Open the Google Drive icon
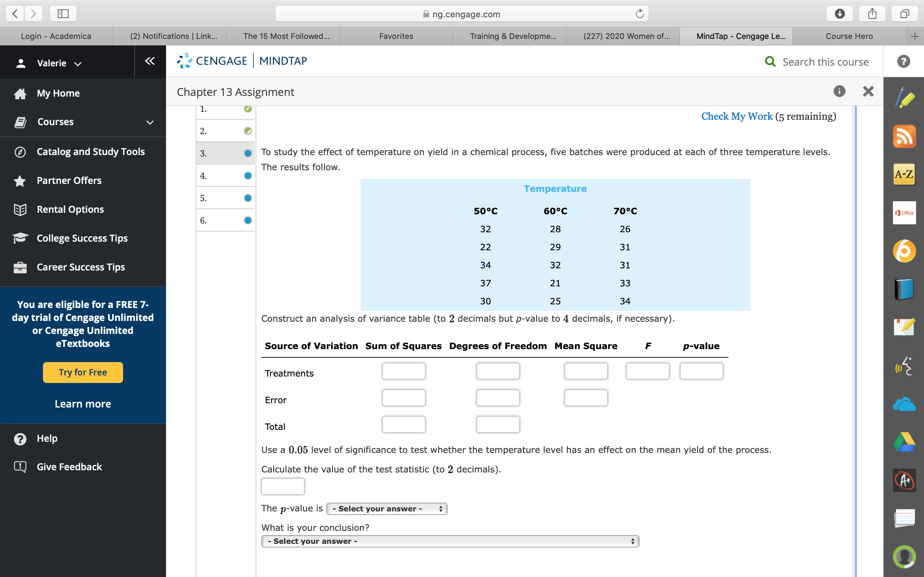 [904, 442]
